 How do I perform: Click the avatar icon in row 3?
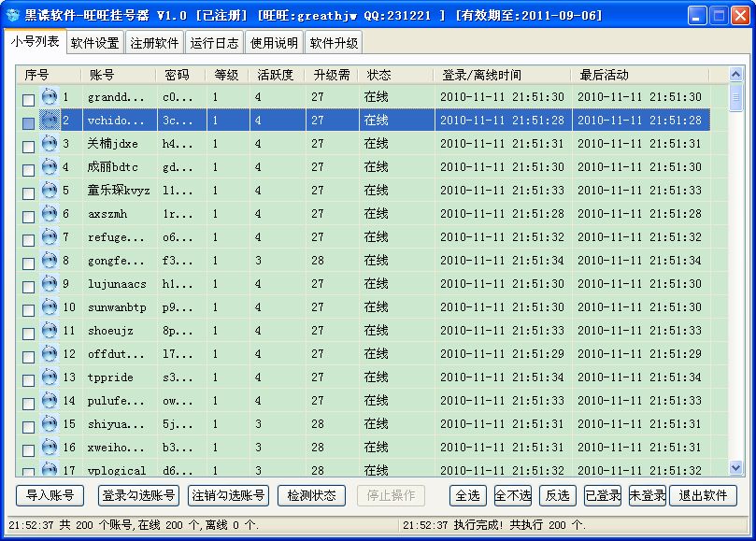50,144
